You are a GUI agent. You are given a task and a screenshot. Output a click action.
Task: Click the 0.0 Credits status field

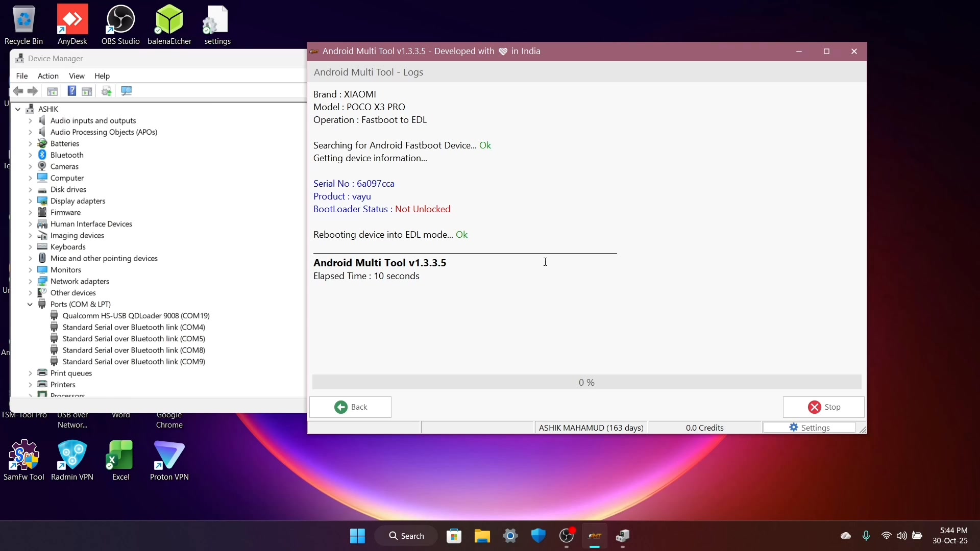coord(705,428)
